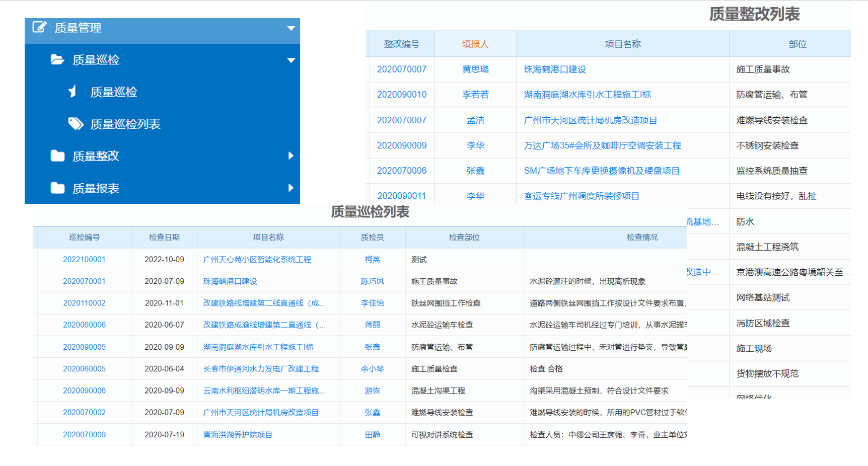The image size is (868, 466).
Task: Click the pin icon beside 质量巡检 submenu
Action: 73,92
